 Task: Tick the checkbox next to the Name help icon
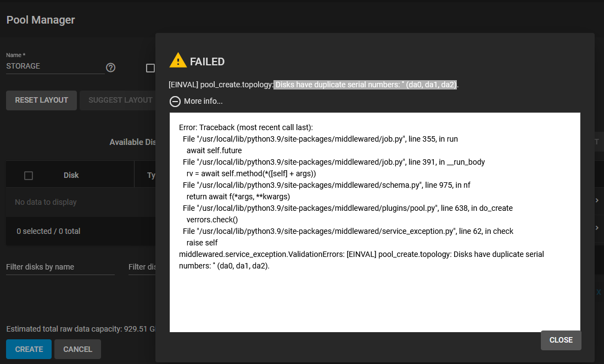click(x=150, y=68)
